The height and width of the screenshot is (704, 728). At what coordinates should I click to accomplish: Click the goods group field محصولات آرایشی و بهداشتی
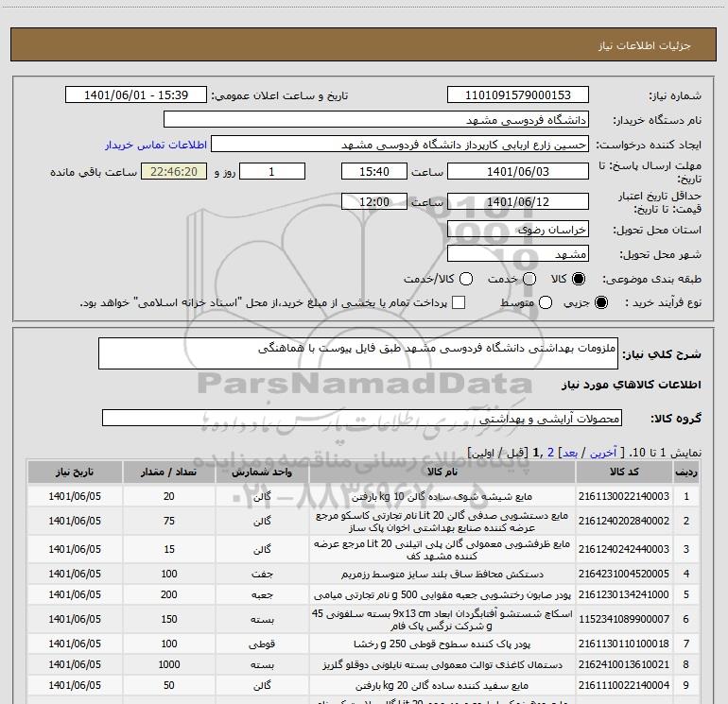362,418
